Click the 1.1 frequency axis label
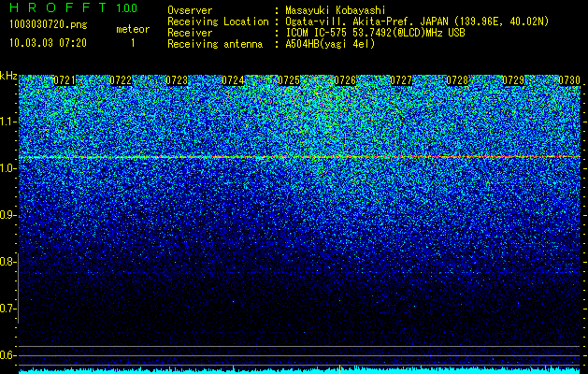The height and width of the screenshot is (374, 588). click(x=7, y=122)
